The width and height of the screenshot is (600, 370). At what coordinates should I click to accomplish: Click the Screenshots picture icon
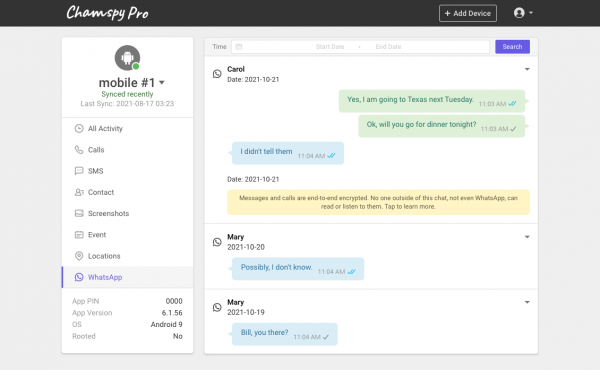pyautogui.click(x=79, y=214)
